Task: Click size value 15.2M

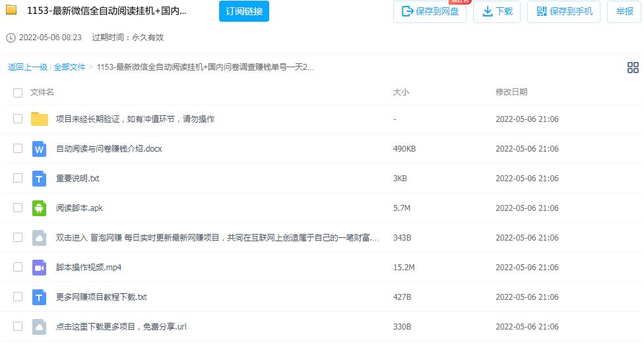Action: click(404, 268)
